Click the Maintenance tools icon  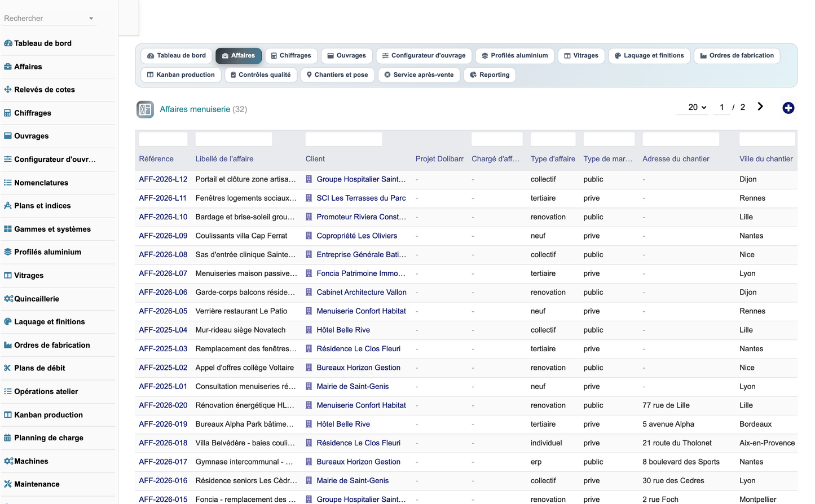(x=8, y=484)
